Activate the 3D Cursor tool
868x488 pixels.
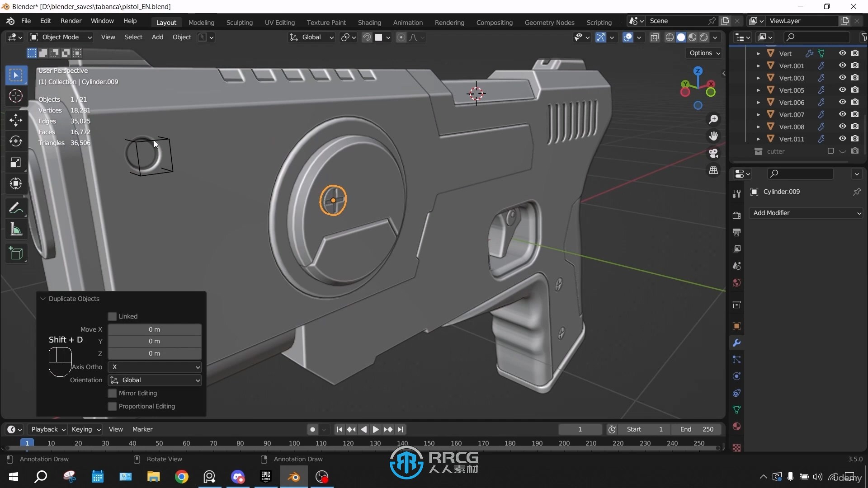point(16,96)
